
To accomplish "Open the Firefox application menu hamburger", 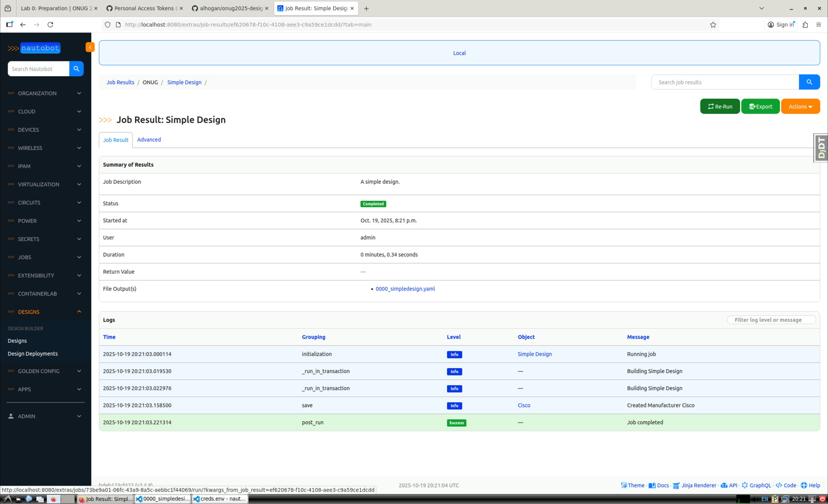I will 818,24.
